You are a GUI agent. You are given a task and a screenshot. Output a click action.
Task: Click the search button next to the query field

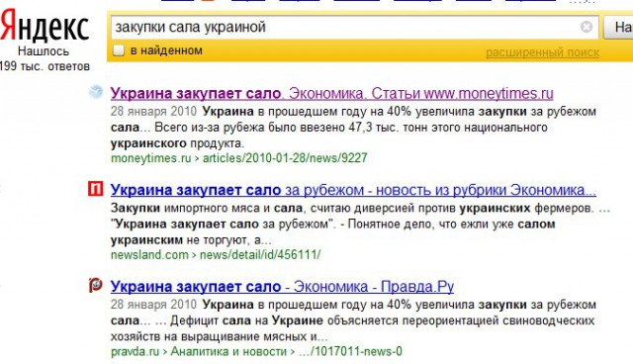(618, 28)
